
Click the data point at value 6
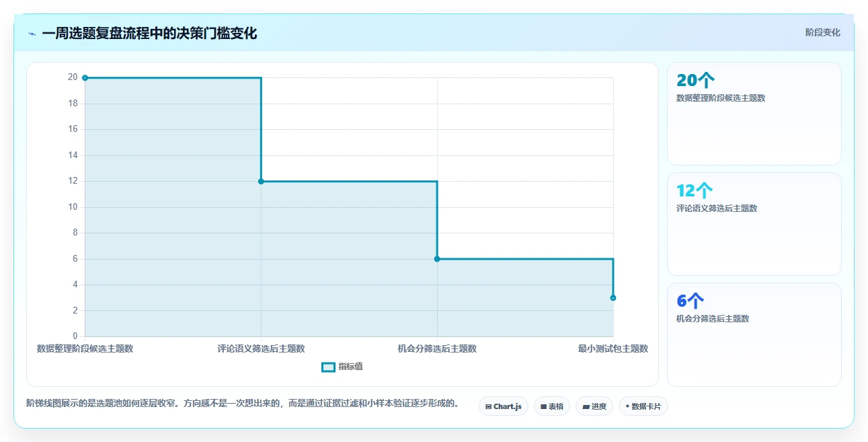pos(437,259)
